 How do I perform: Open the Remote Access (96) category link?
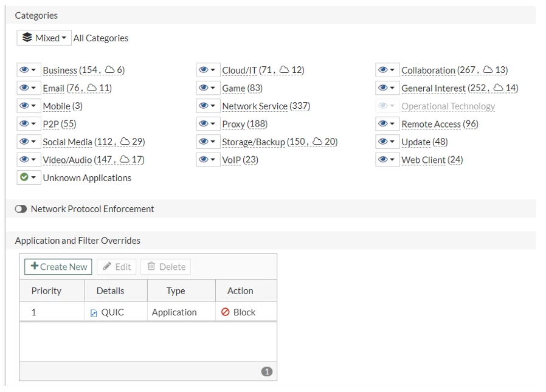tap(440, 124)
